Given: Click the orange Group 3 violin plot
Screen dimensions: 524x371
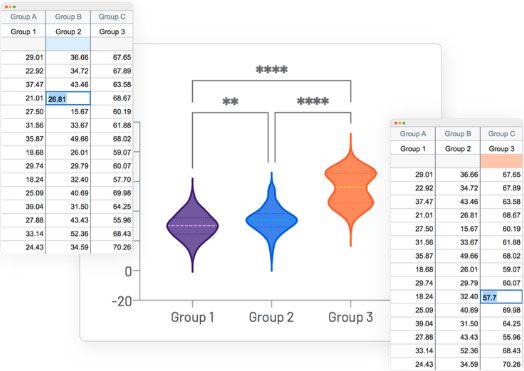Looking at the screenshot, I should 351,189.
